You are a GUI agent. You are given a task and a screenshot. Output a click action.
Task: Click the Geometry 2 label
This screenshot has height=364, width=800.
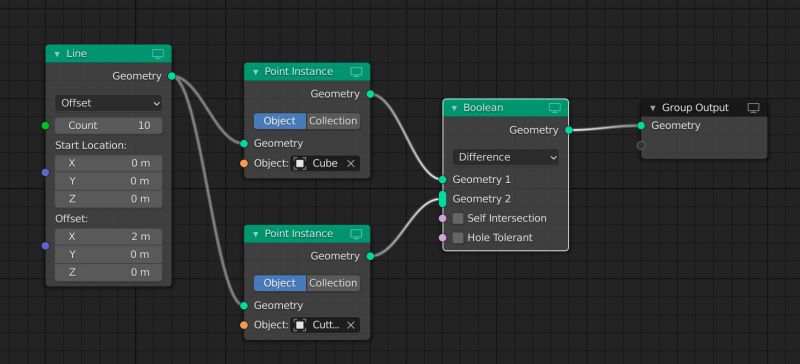pos(482,199)
